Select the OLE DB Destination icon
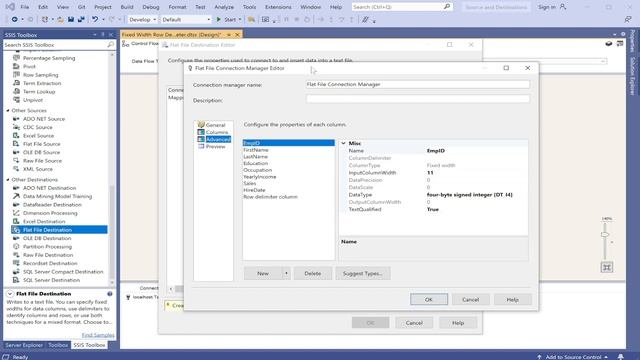Image resolution: width=640 pixels, height=360 pixels. pos(16,238)
